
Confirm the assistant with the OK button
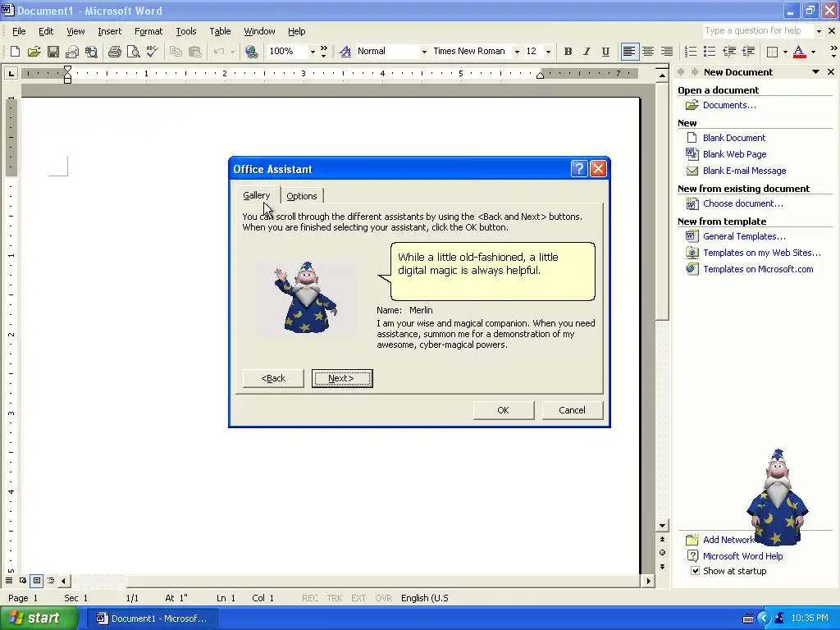503,410
